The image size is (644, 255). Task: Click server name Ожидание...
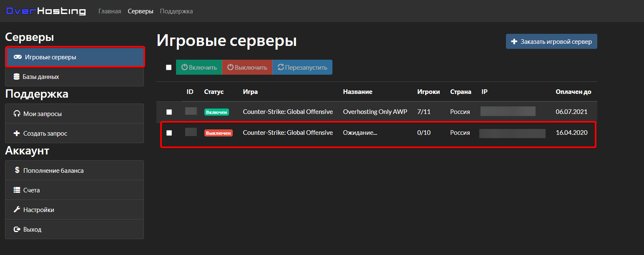(360, 132)
